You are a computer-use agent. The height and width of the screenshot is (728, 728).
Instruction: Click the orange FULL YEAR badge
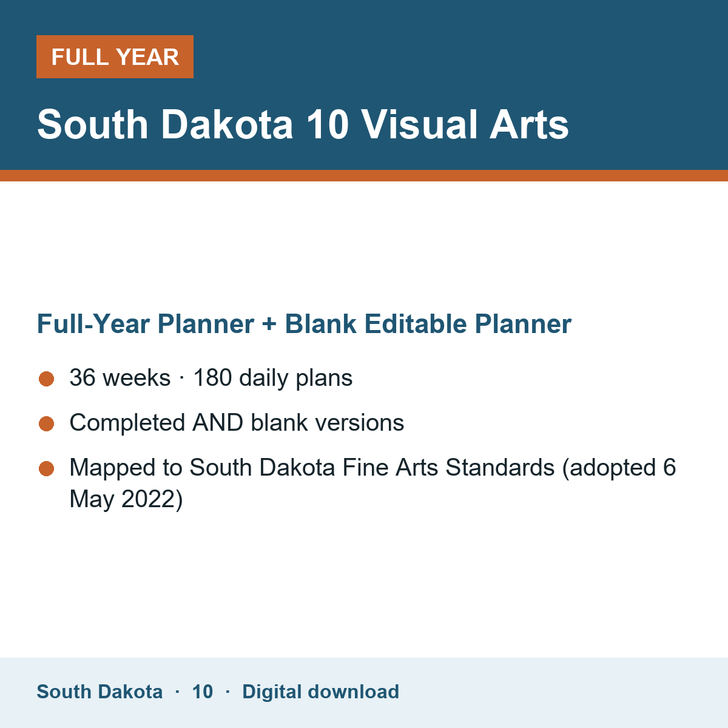click(x=115, y=56)
